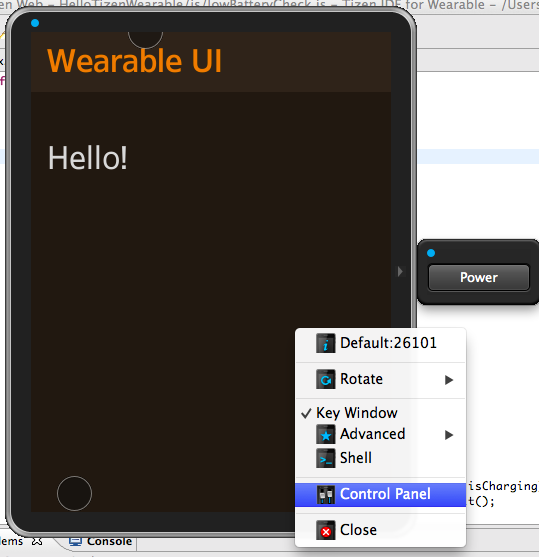Choose Advanced from the context menu
This screenshot has width=539, height=557.
coord(380,434)
